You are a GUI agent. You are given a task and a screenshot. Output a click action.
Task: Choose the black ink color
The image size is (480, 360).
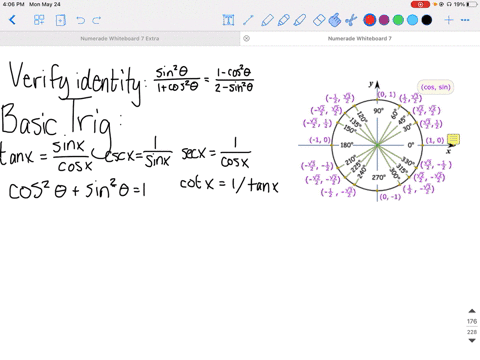click(x=427, y=20)
